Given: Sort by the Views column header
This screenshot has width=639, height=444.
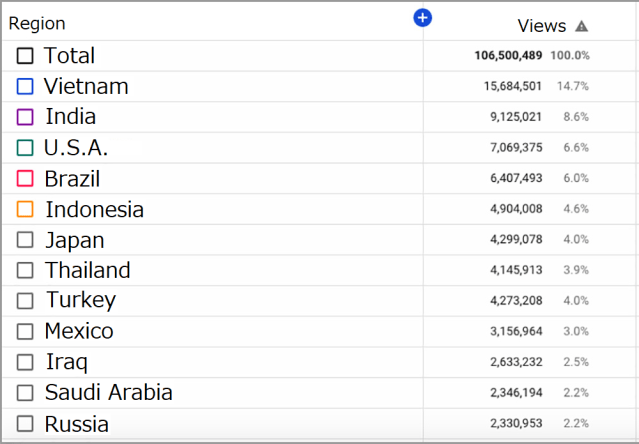Looking at the screenshot, I should pyautogui.click(x=541, y=26).
